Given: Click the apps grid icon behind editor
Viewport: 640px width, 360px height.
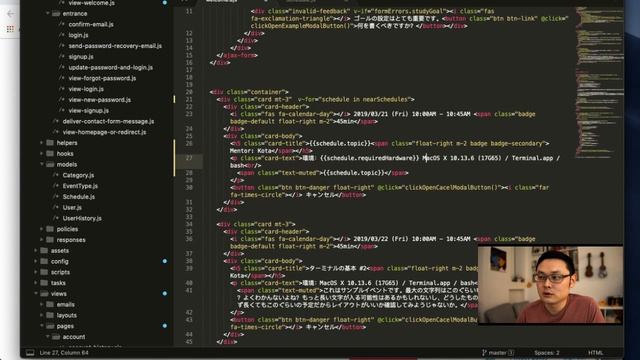Looking at the screenshot, I should [10, 29].
